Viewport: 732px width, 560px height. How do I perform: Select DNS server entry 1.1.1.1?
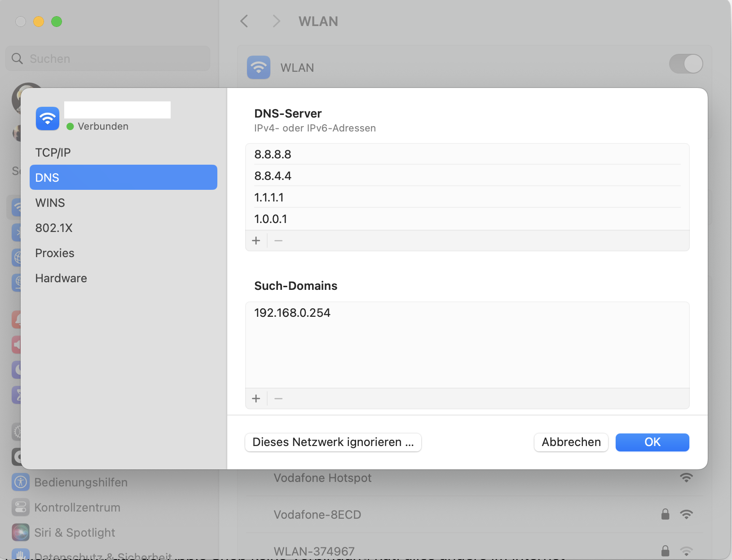pyautogui.click(x=269, y=197)
